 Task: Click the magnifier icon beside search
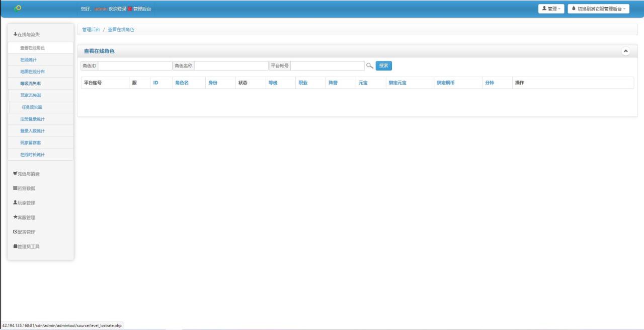click(x=369, y=65)
